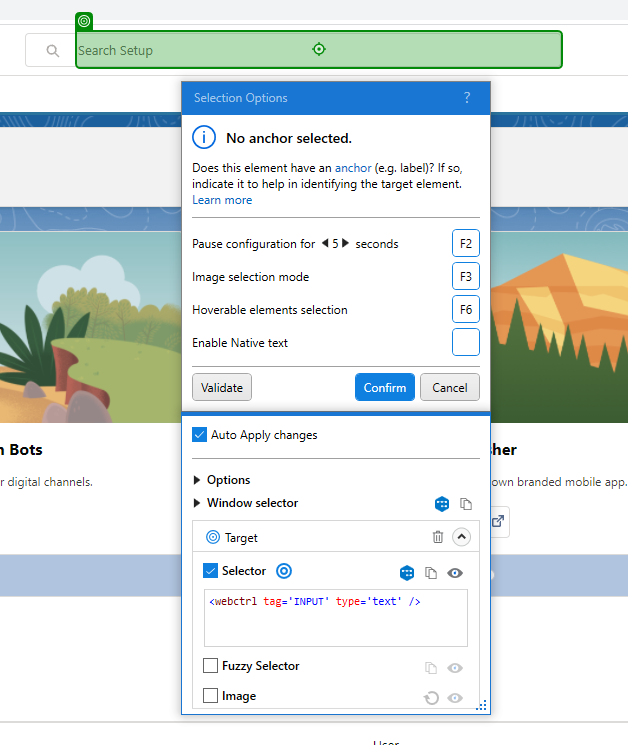
Task: Copy the Window selector to clipboard
Action: coord(465,504)
